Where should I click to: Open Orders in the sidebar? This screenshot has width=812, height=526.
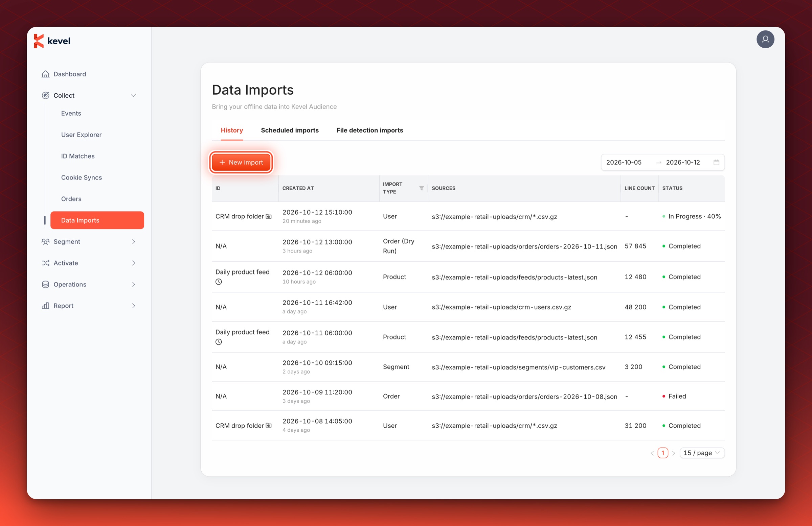tap(71, 199)
